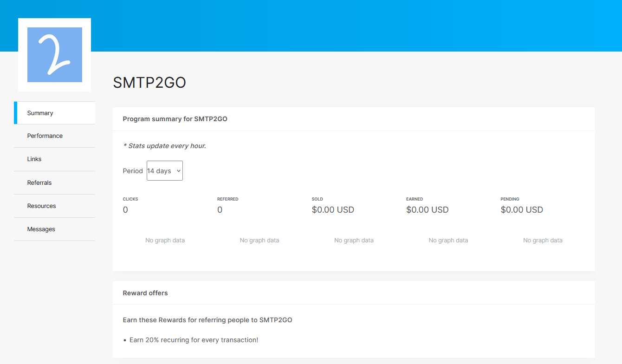View the Referrals page
Viewport: 622px width, 364px height.
tap(54, 182)
